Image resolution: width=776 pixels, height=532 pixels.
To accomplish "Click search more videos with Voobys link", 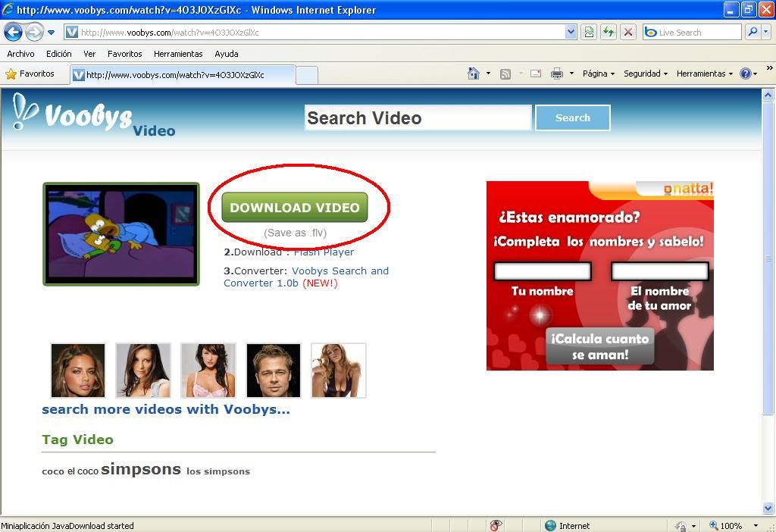I will (166, 409).
